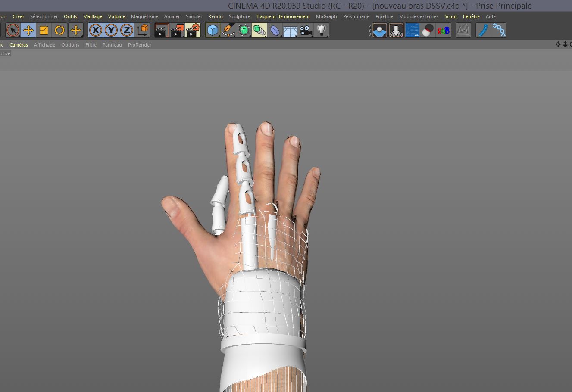
Task: Open the Aide menu
Action: click(x=491, y=16)
